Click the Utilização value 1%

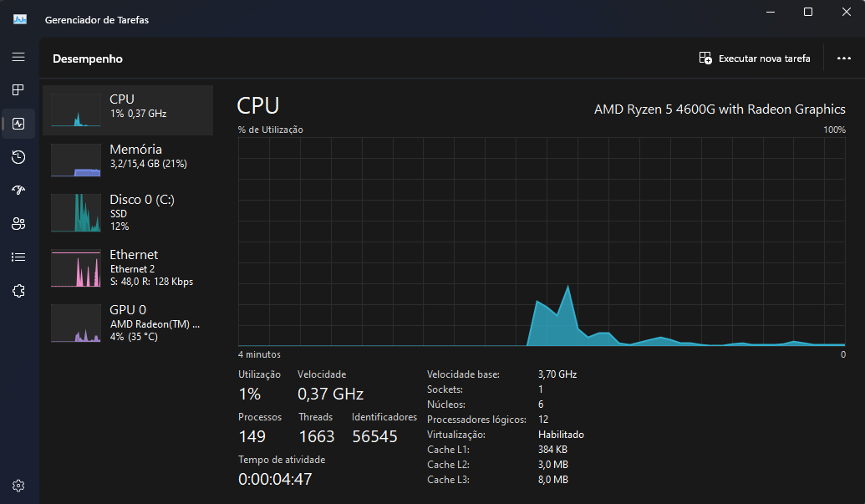pyautogui.click(x=249, y=394)
